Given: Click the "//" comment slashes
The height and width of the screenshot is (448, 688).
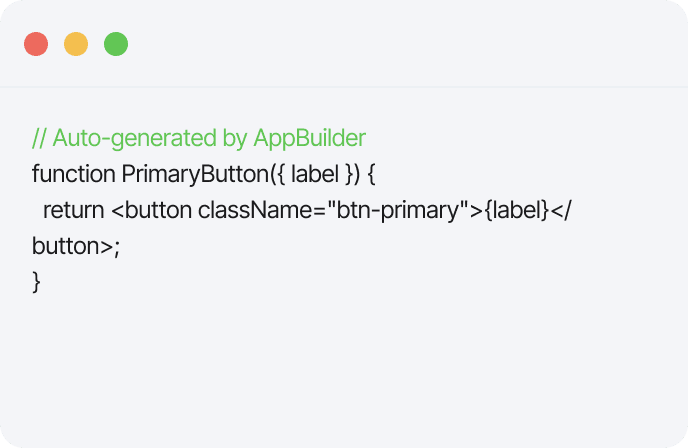Looking at the screenshot, I should point(39,137).
